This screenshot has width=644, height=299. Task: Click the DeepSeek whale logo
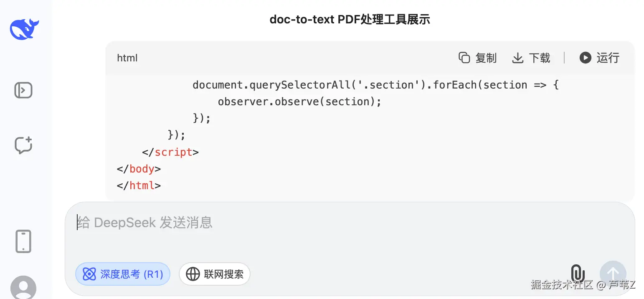click(24, 29)
